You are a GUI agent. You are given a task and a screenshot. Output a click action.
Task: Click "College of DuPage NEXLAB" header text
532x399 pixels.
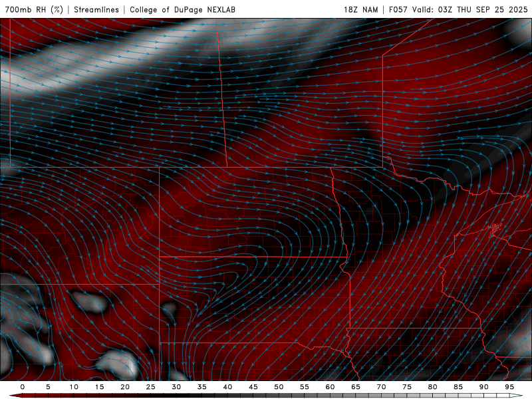coord(182,9)
